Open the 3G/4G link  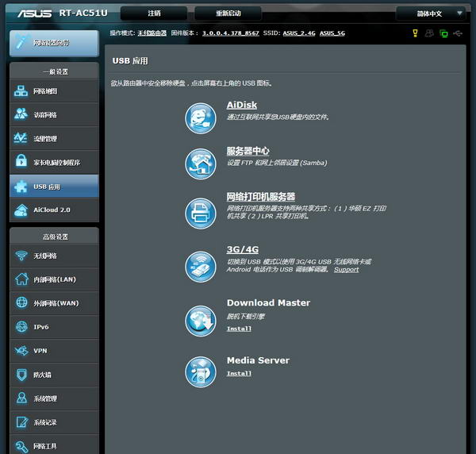tap(243, 249)
